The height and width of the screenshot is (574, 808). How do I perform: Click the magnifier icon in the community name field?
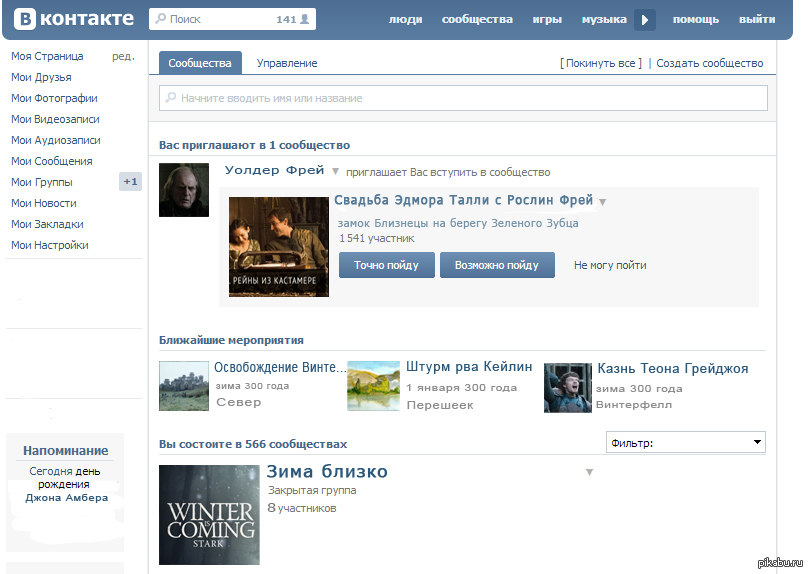tap(171, 97)
